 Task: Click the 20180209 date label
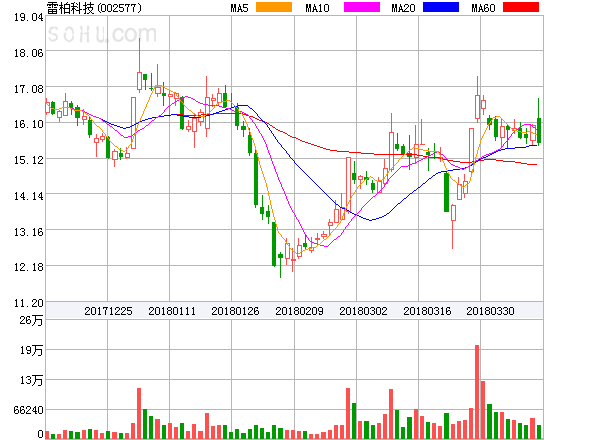point(299,311)
